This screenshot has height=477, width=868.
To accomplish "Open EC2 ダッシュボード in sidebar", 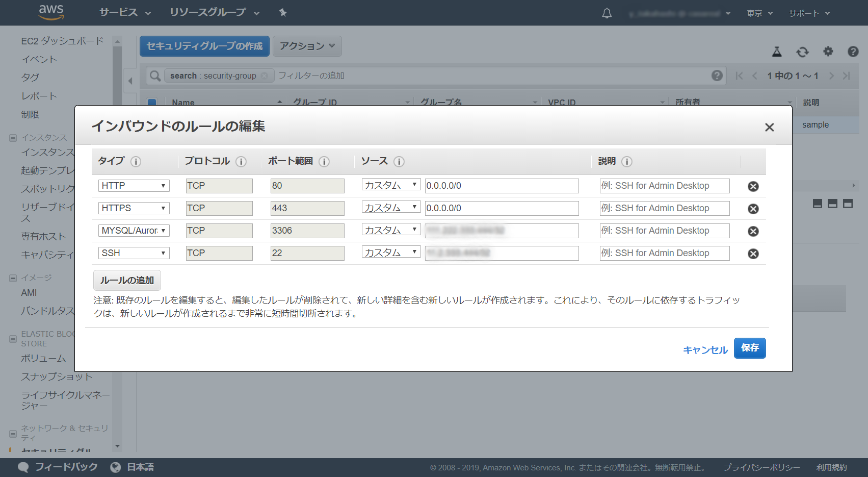I will click(62, 41).
